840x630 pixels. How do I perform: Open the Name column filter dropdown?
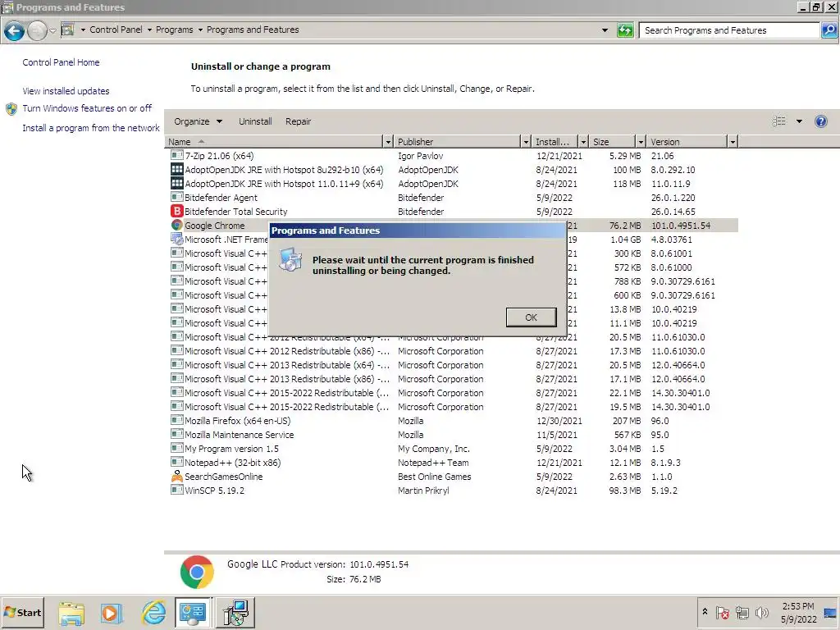point(388,141)
